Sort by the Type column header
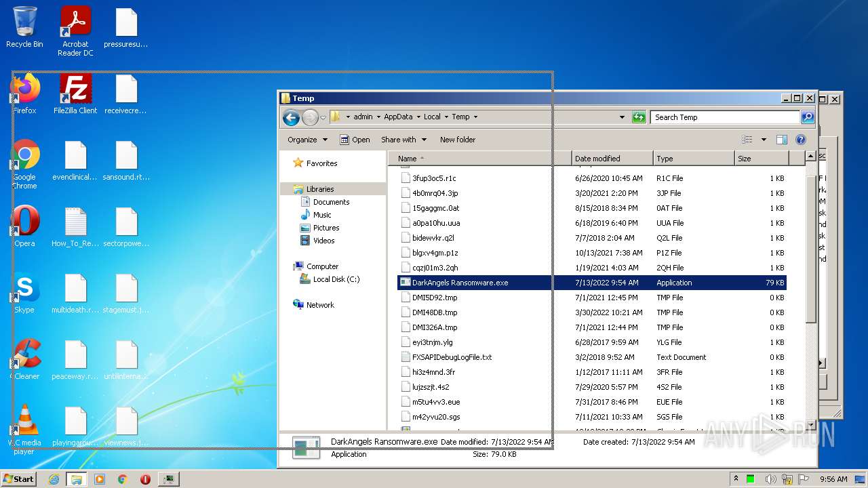Image resolution: width=868 pixels, height=488 pixels. tap(694, 159)
